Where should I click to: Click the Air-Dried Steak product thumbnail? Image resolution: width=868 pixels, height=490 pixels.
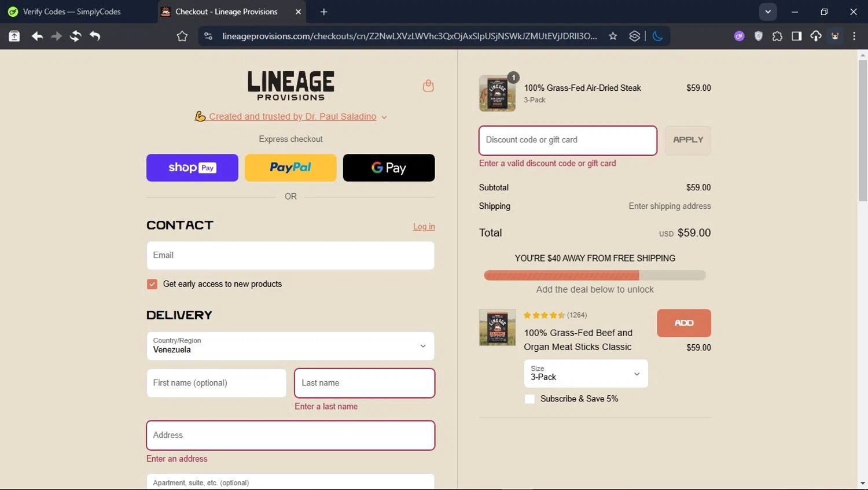(x=497, y=93)
